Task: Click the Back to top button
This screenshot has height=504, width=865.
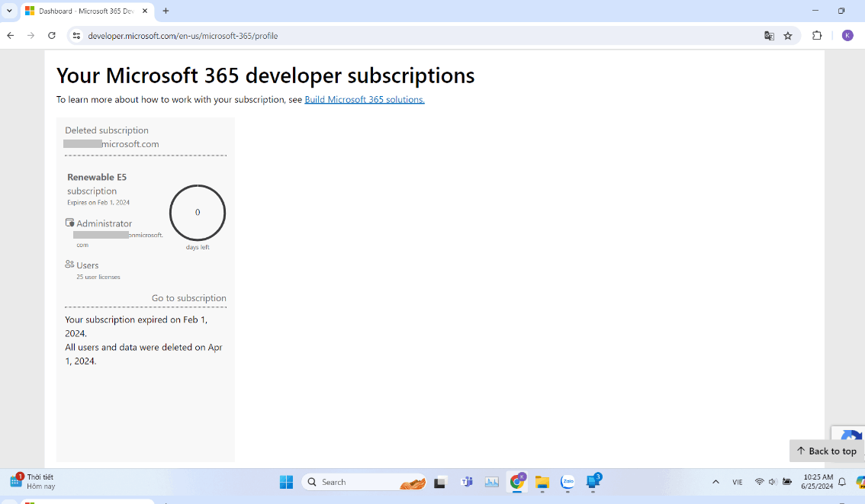Action: (x=826, y=451)
